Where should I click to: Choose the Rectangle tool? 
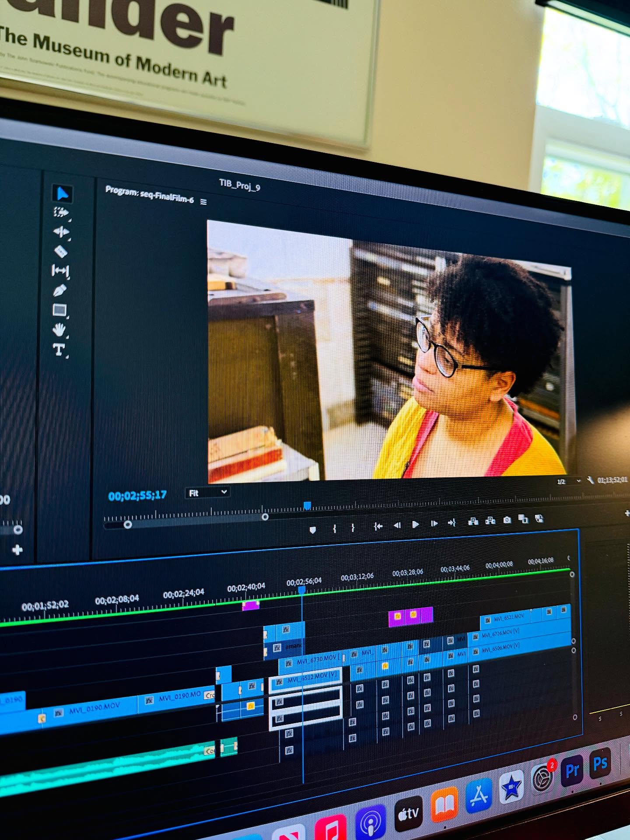point(59,310)
